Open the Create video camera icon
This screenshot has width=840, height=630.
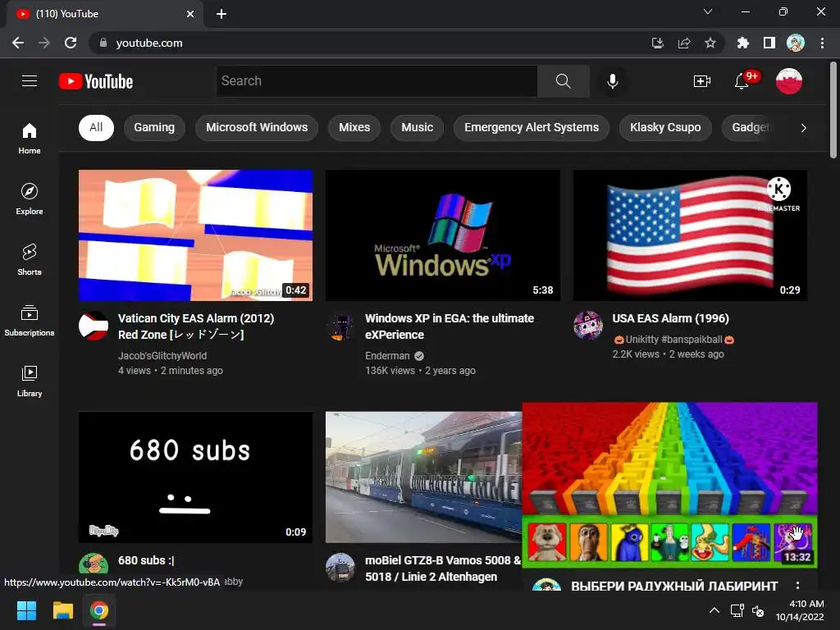(702, 81)
